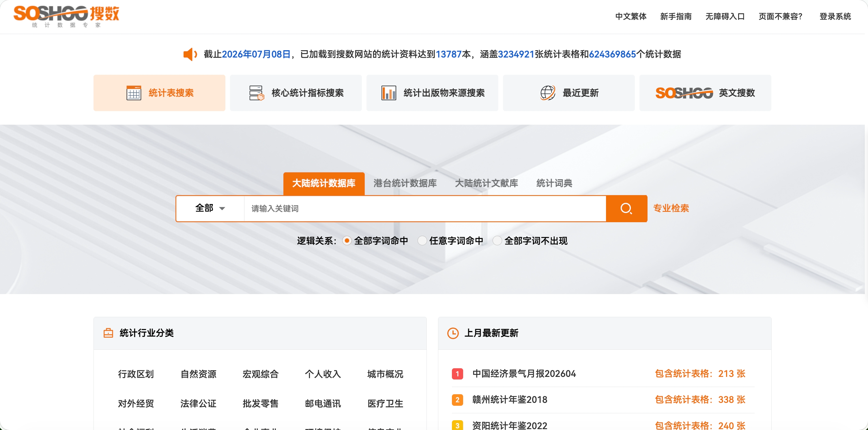Click the clock icon beside 上月最新更新

tap(453, 333)
